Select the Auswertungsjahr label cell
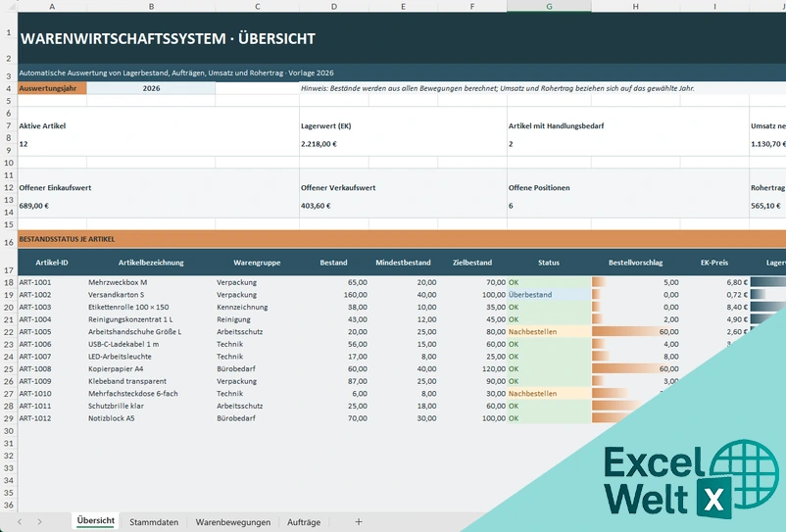Image resolution: width=786 pixels, height=532 pixels. click(x=52, y=88)
